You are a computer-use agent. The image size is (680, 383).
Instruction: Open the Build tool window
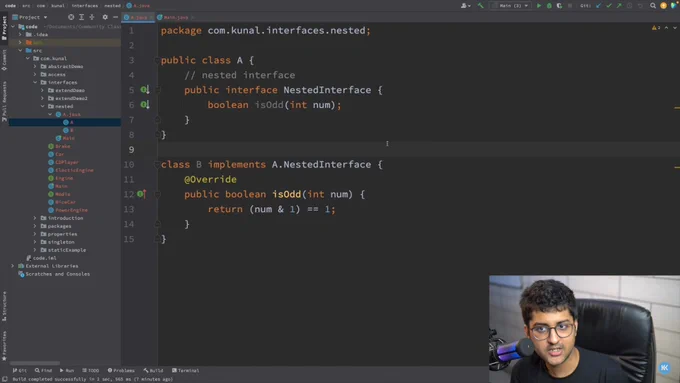coord(153,370)
